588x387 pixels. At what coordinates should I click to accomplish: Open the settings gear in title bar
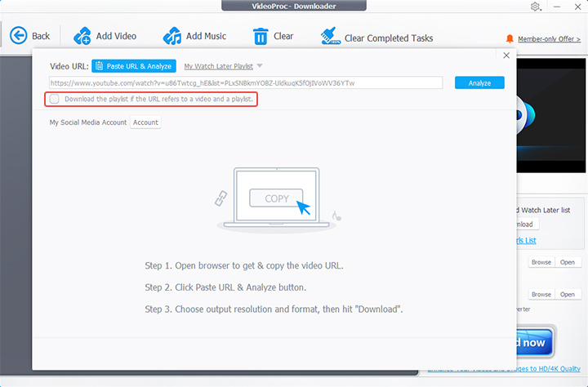[535, 7]
